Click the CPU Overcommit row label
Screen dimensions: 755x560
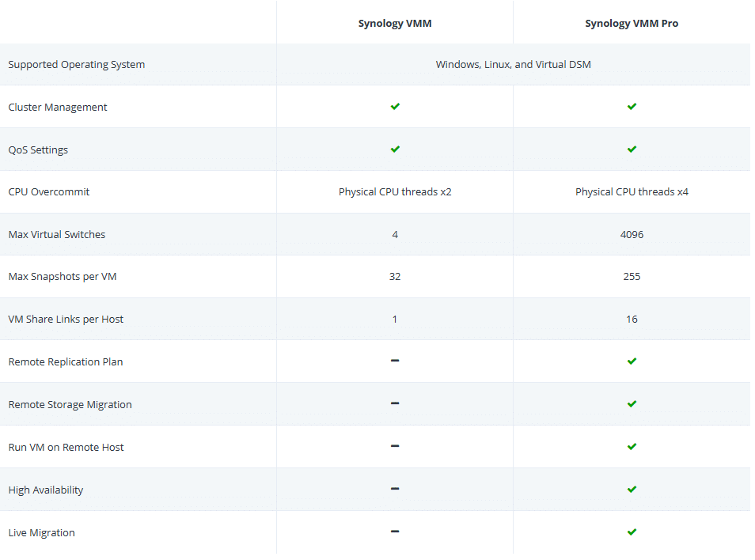[x=49, y=193]
